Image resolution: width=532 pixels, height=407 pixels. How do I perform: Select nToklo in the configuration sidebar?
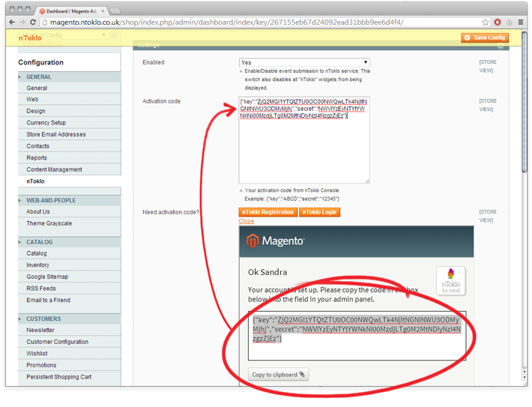point(36,181)
